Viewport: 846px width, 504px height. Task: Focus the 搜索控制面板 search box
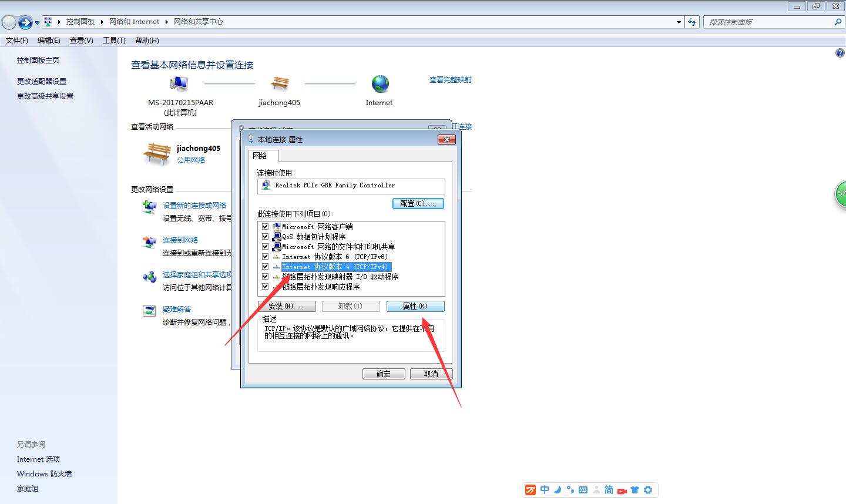(768, 22)
